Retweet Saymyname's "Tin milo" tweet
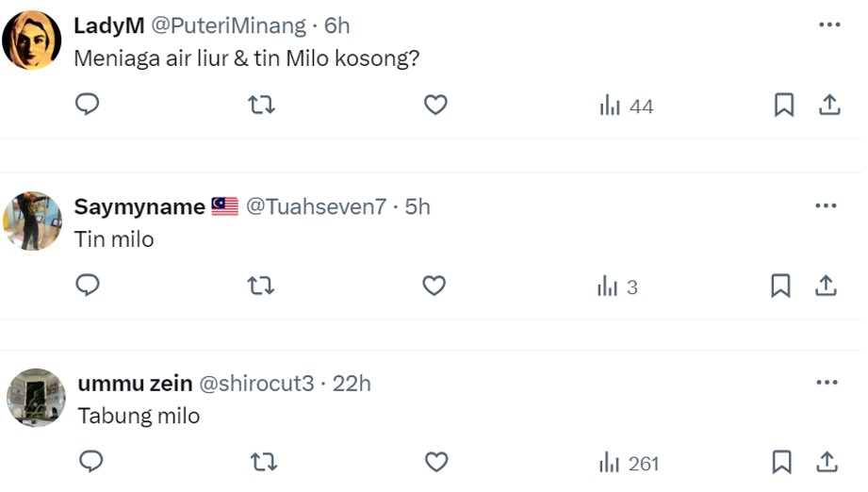Viewport: 868px width, 492px height. pyautogui.click(x=260, y=286)
